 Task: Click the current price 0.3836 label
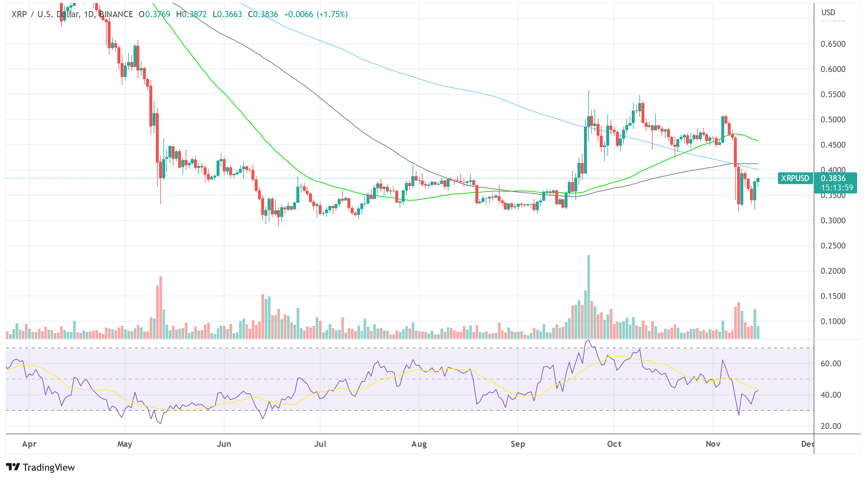tap(833, 178)
